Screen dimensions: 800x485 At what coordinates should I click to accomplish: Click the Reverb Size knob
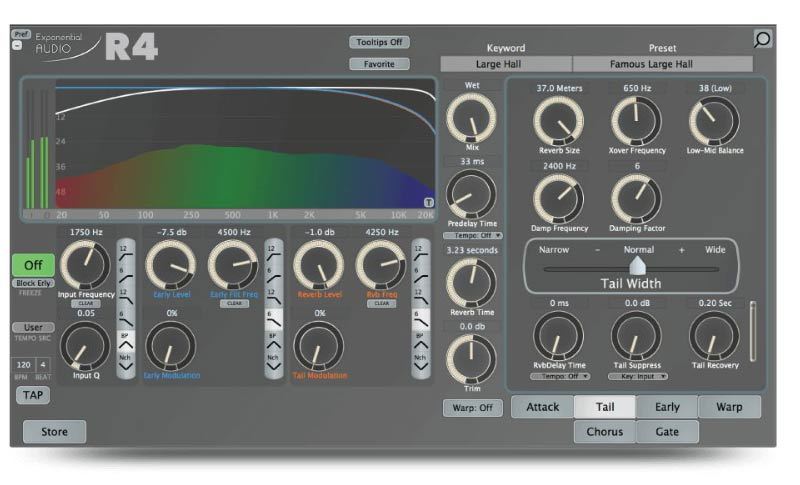(558, 121)
